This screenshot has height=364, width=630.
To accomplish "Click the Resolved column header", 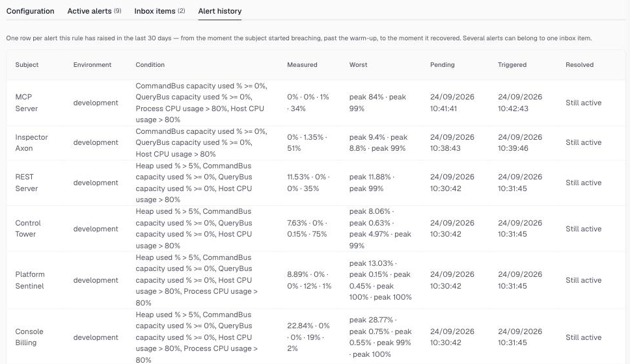I will 579,64.
